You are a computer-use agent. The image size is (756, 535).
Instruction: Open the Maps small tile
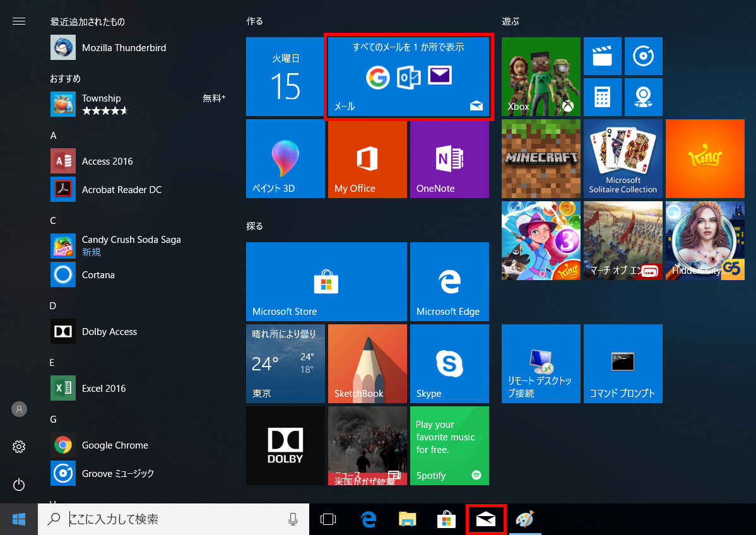point(643,97)
